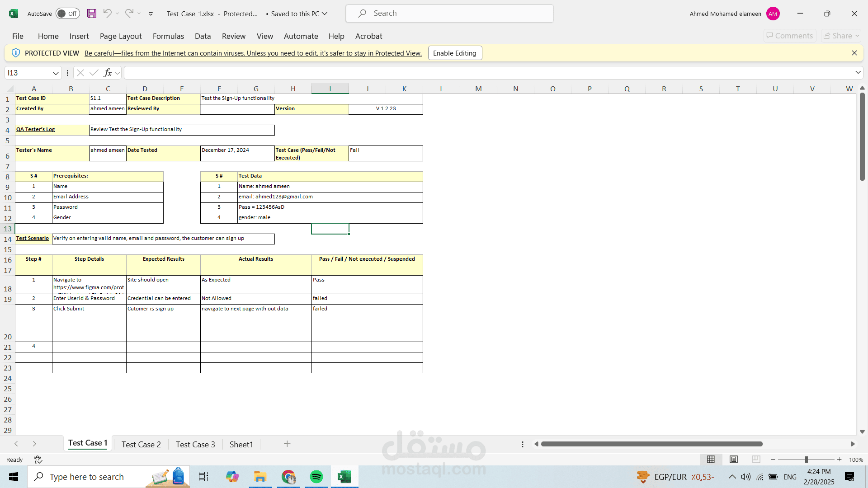Open the Acrobat ribbon tab
The height and width of the screenshot is (488, 868).
(x=368, y=36)
